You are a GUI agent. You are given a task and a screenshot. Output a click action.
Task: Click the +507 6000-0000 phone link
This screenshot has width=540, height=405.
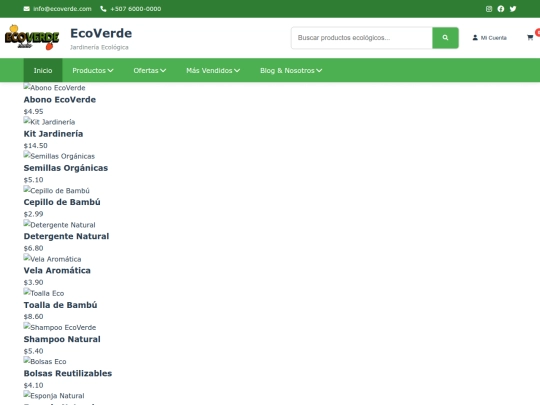pyautogui.click(x=136, y=9)
